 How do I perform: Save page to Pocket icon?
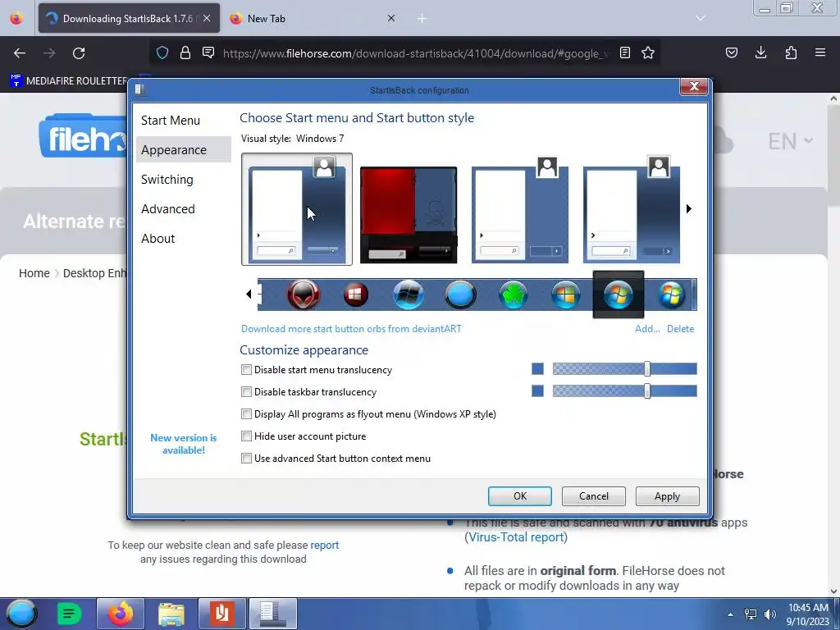(731, 52)
